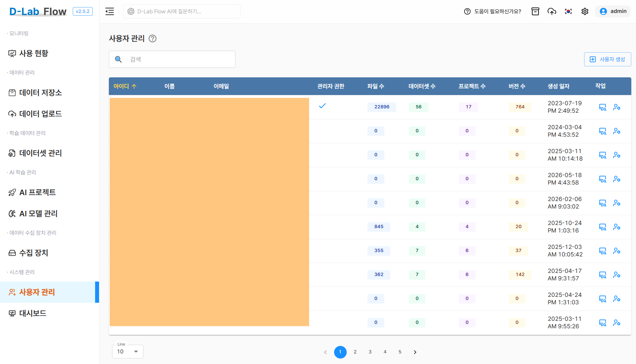This screenshot has height=364, width=636.
Task: Click the 생성 일자 column header
Action: click(x=559, y=86)
